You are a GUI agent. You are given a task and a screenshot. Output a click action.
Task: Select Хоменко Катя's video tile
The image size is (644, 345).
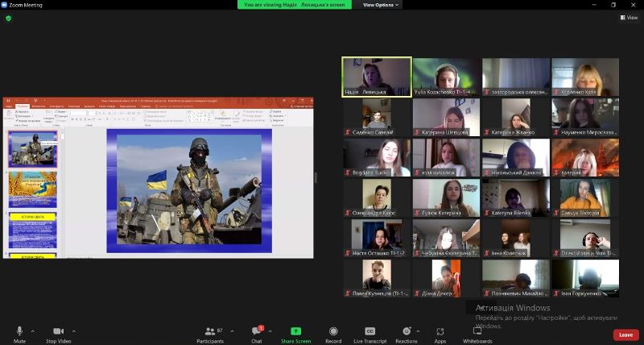click(x=585, y=77)
